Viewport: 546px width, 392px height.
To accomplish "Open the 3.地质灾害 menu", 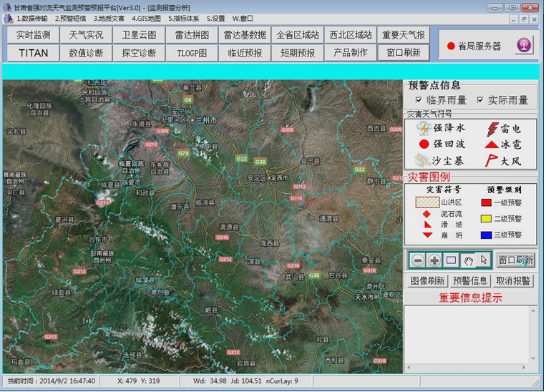I will [109, 19].
